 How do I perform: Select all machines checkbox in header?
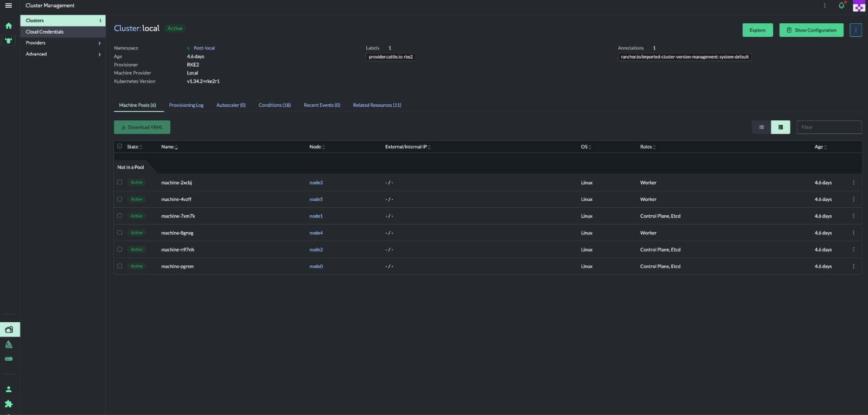tap(120, 146)
